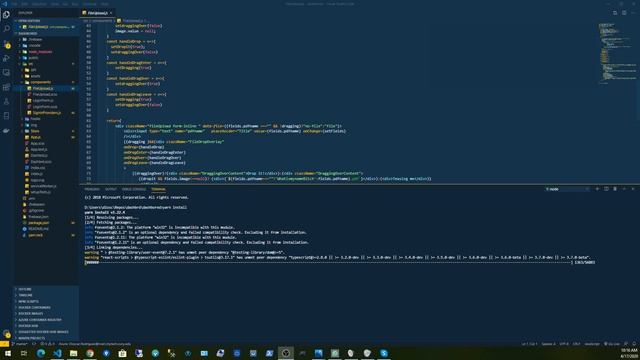Open Run and Debug view
The width and height of the screenshot is (640, 360).
point(6,58)
